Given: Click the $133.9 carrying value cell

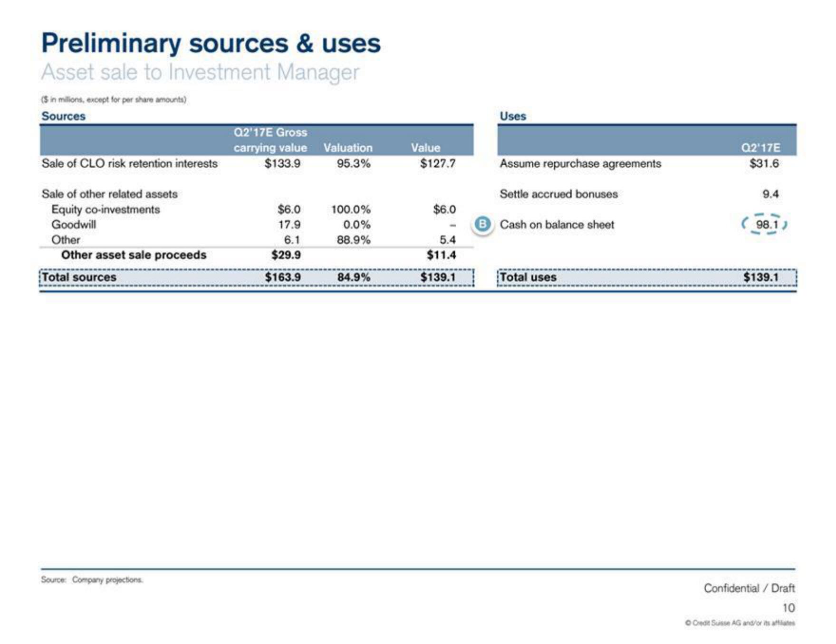Looking at the screenshot, I should (282, 163).
